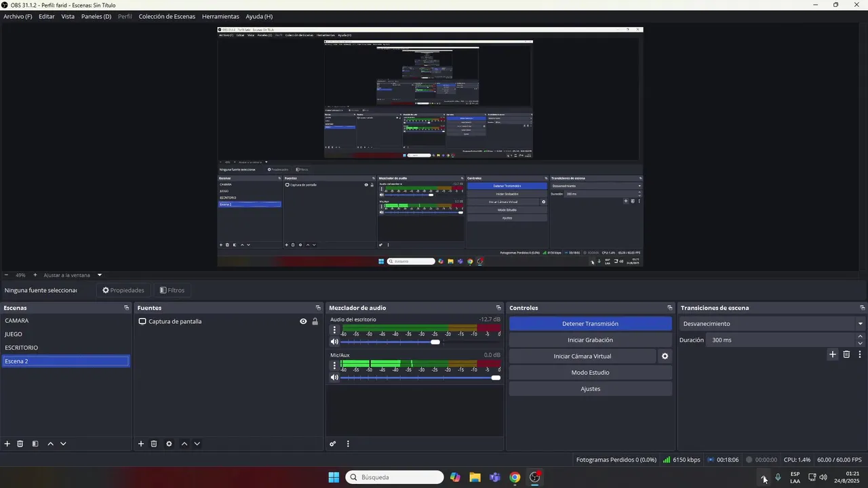
Task: Open Colección de Escenas menu
Action: point(167,16)
